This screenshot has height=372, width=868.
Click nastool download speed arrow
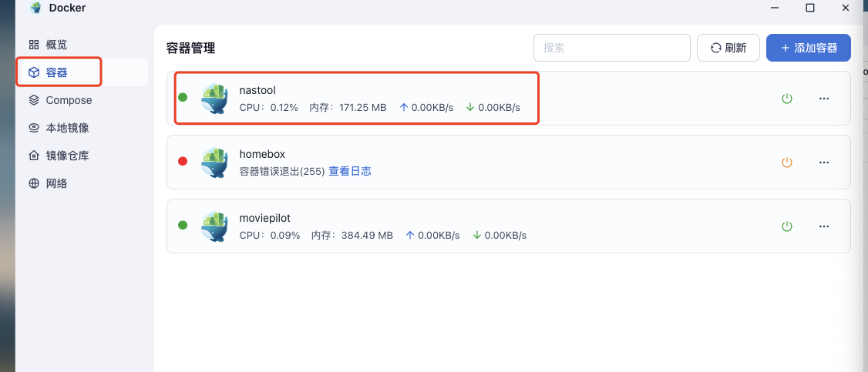click(470, 107)
